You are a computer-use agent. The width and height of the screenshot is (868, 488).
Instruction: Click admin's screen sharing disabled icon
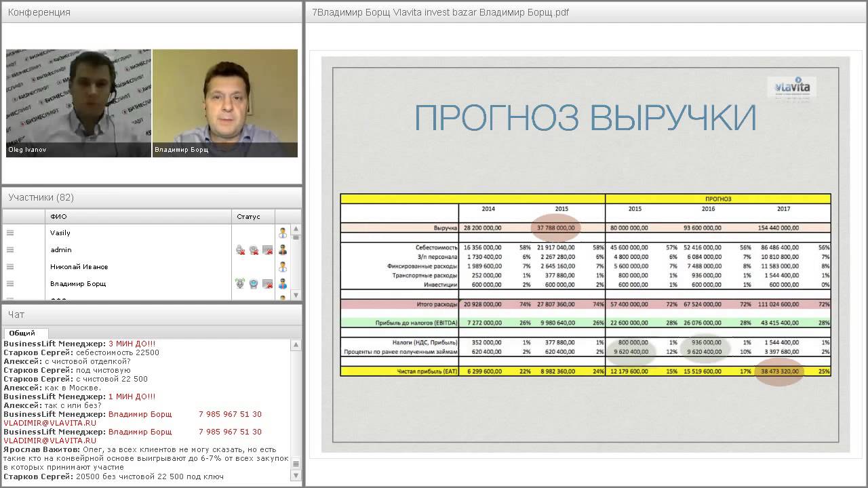(x=267, y=250)
